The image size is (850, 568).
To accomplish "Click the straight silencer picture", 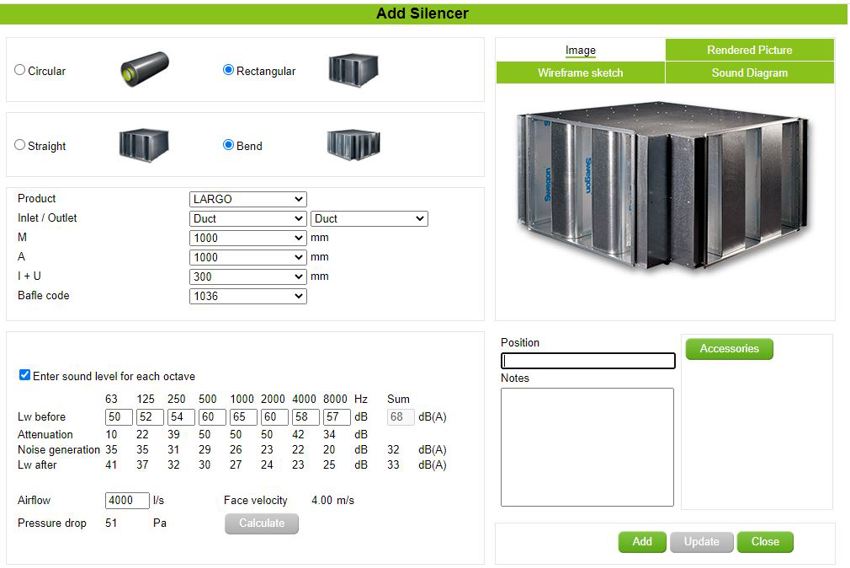I will [x=144, y=144].
